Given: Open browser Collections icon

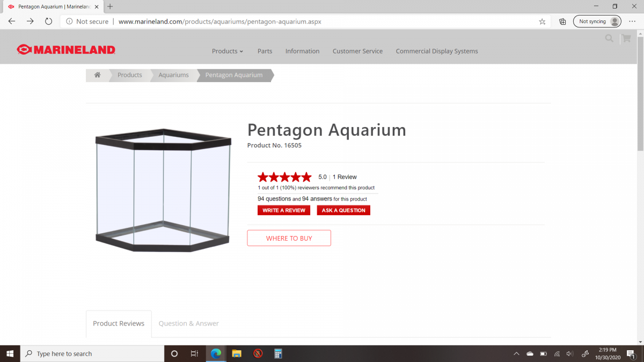Looking at the screenshot, I should coord(562,21).
